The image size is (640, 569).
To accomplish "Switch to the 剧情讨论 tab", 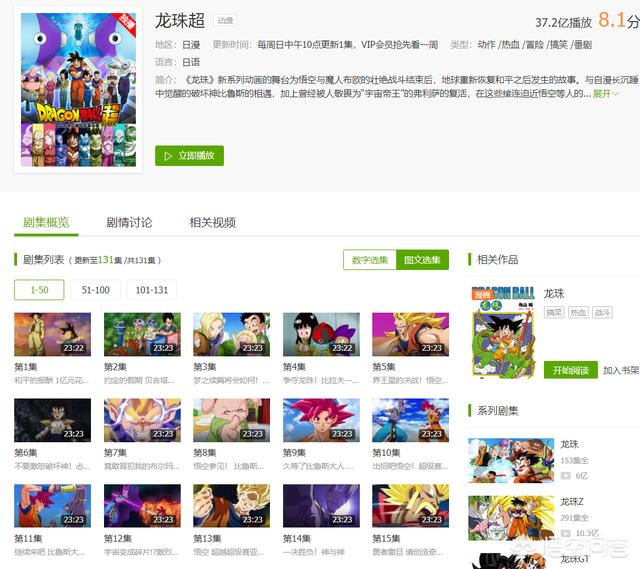I will point(129,222).
